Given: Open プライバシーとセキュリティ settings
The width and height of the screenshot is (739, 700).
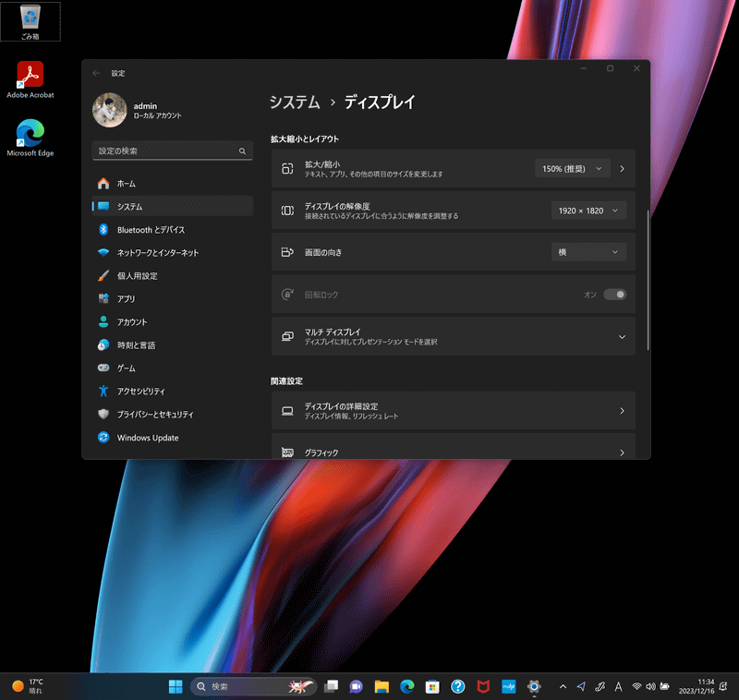Looking at the screenshot, I should point(157,414).
